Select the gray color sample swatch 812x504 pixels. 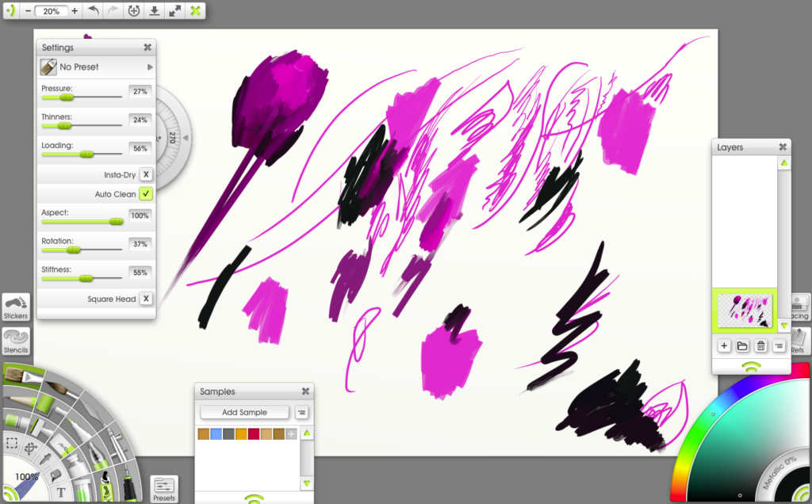228,433
